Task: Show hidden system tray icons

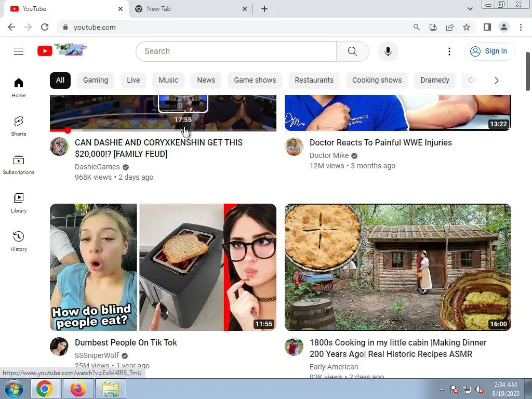Action: tap(442, 389)
